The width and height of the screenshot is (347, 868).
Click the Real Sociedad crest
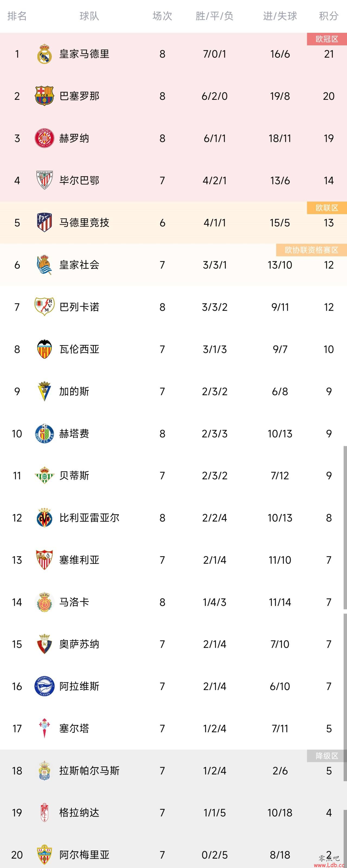pos(44,265)
